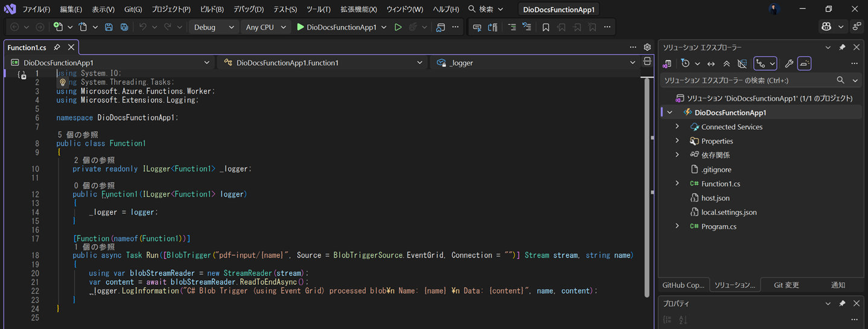
Task: Toggle auto-hide pin on プロパティ panel
Action: (842, 304)
